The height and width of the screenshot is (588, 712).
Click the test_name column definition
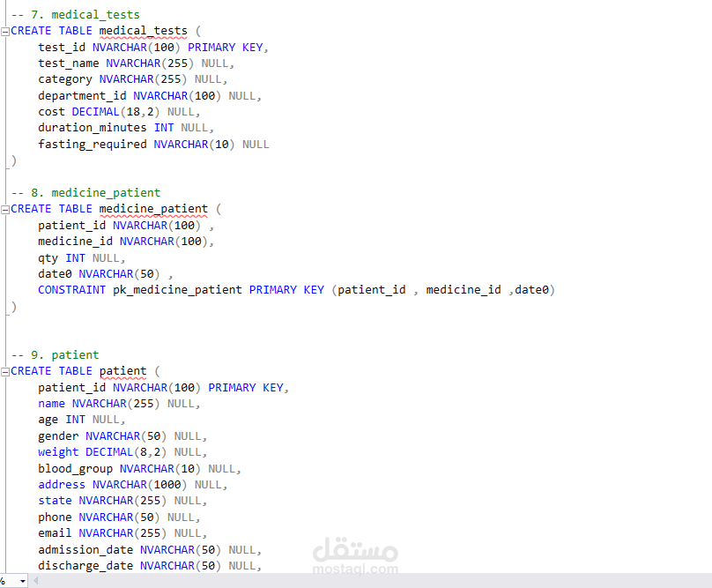pyautogui.click(x=136, y=63)
